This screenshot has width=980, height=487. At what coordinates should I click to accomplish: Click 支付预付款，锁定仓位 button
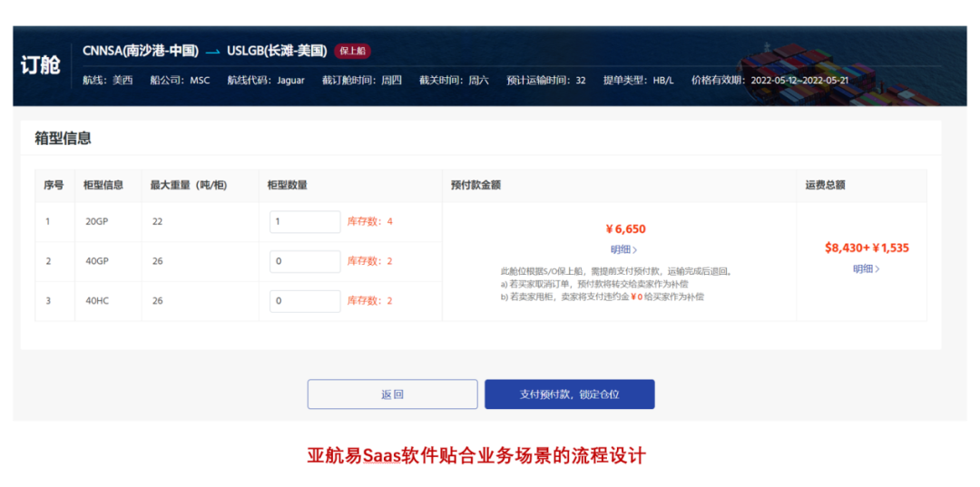tap(569, 394)
